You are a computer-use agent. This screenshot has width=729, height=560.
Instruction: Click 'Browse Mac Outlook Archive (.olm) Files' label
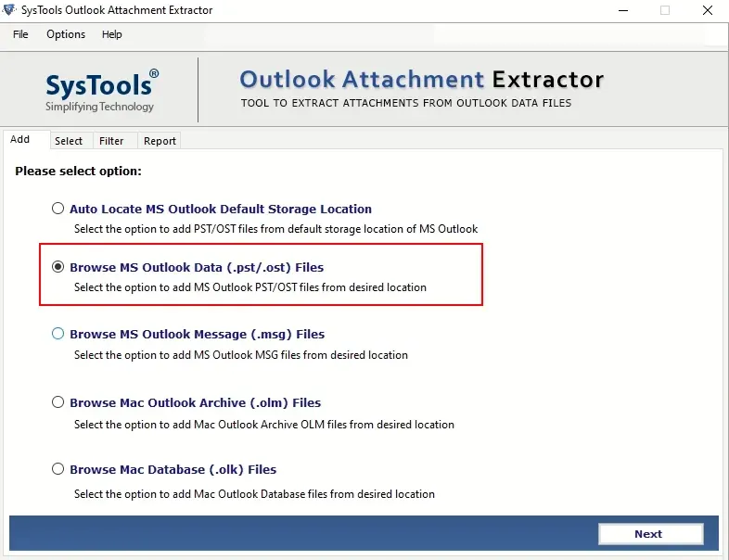196,402
